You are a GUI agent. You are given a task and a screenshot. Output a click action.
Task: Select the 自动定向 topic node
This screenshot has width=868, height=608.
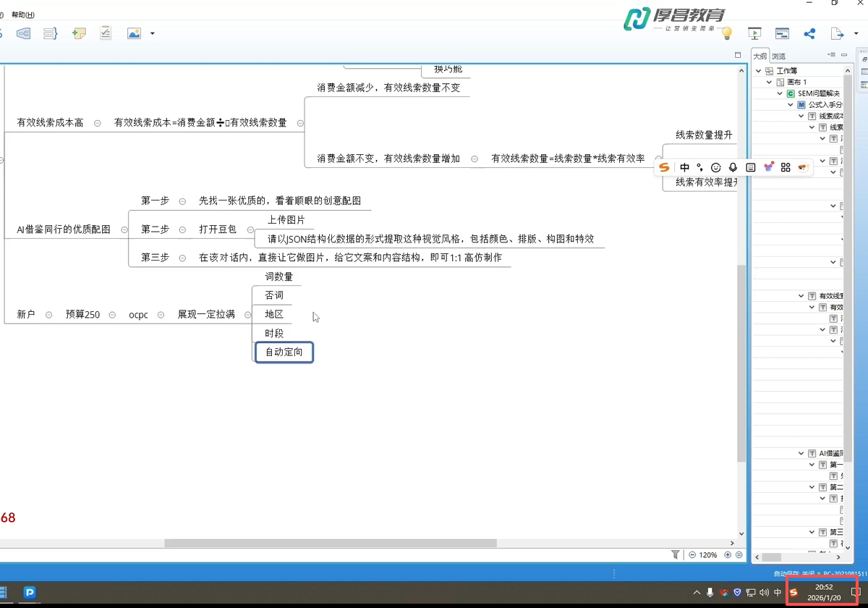(284, 352)
